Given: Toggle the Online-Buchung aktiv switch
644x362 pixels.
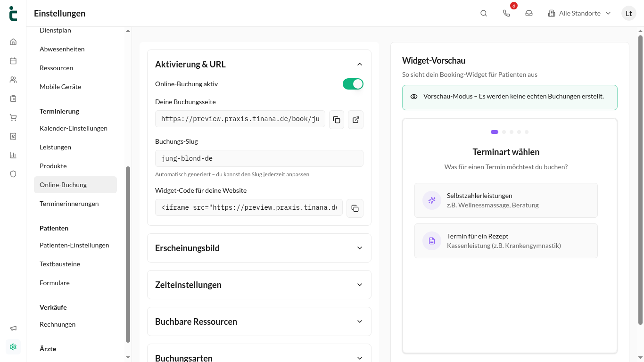Looking at the screenshot, I should pyautogui.click(x=353, y=84).
